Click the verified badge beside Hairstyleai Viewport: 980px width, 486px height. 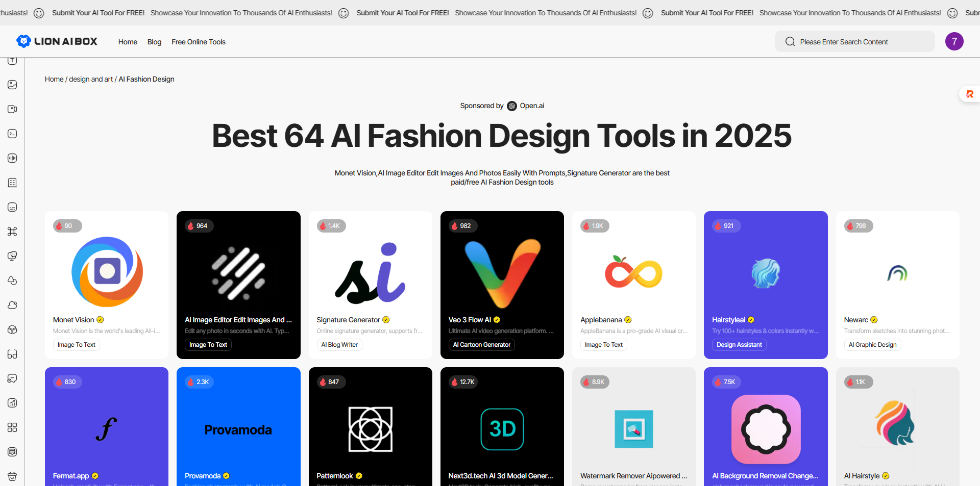pyautogui.click(x=751, y=320)
